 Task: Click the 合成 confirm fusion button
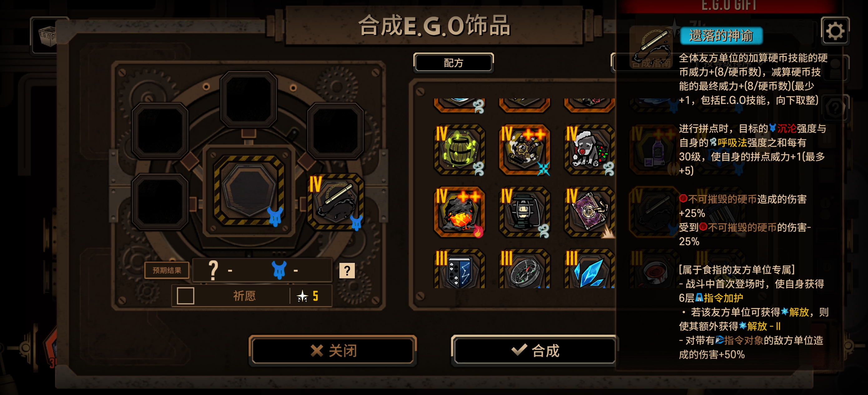click(x=535, y=351)
